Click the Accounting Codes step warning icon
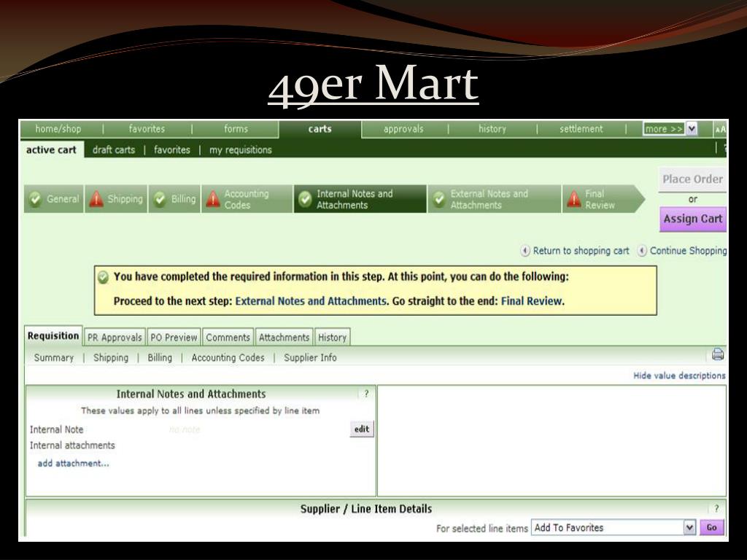The image size is (747, 560). [x=213, y=198]
